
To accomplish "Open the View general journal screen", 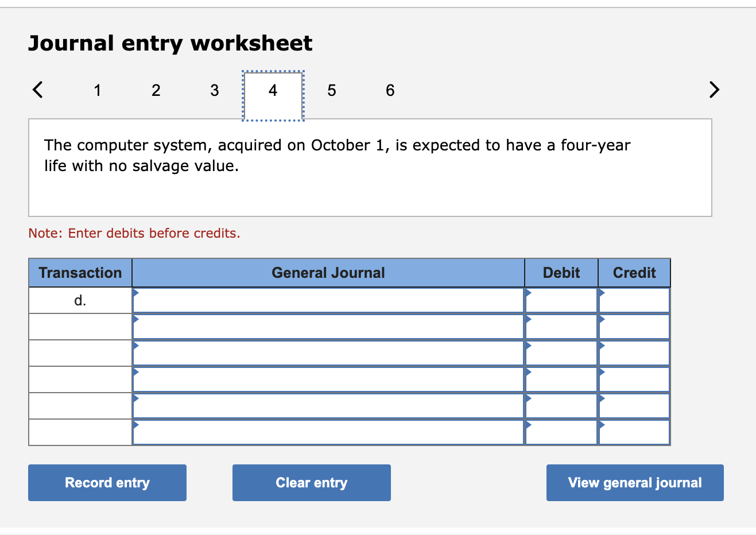I will click(x=634, y=482).
